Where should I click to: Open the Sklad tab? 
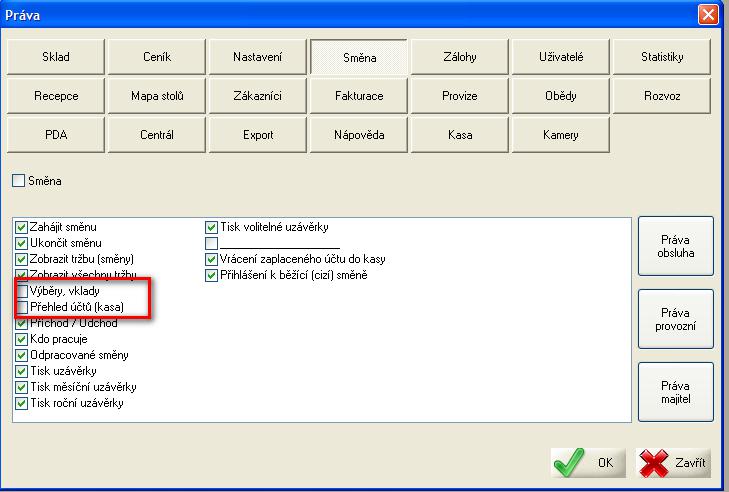pos(56,57)
